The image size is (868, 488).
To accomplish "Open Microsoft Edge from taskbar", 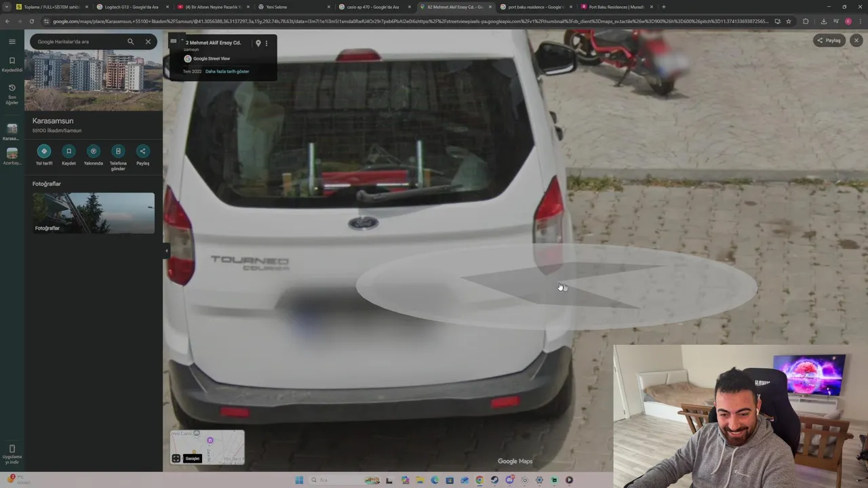I will click(435, 480).
